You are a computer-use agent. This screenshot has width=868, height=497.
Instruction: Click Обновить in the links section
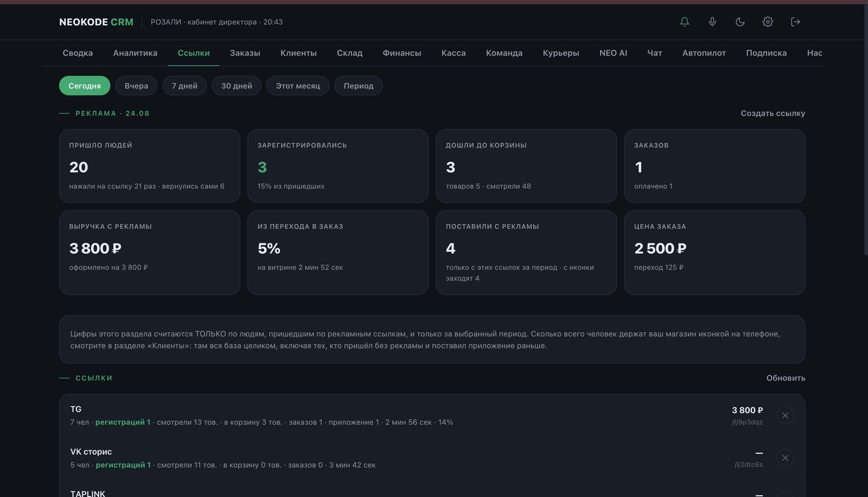tap(786, 378)
